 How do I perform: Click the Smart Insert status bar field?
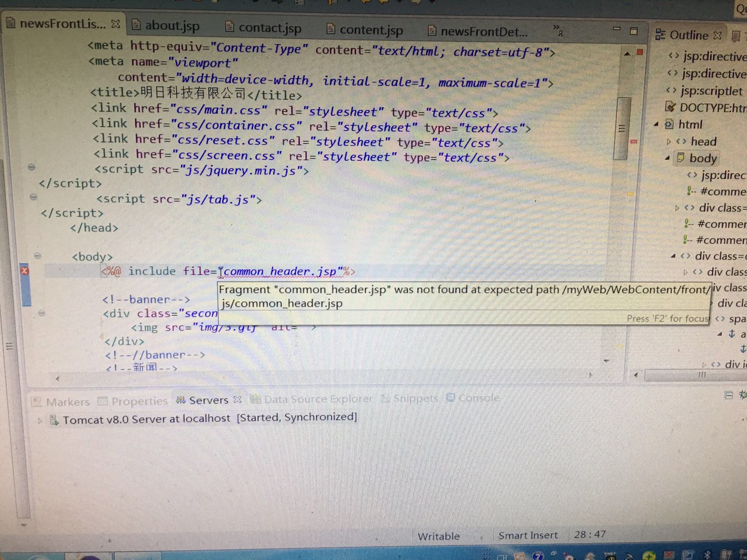tap(528, 535)
